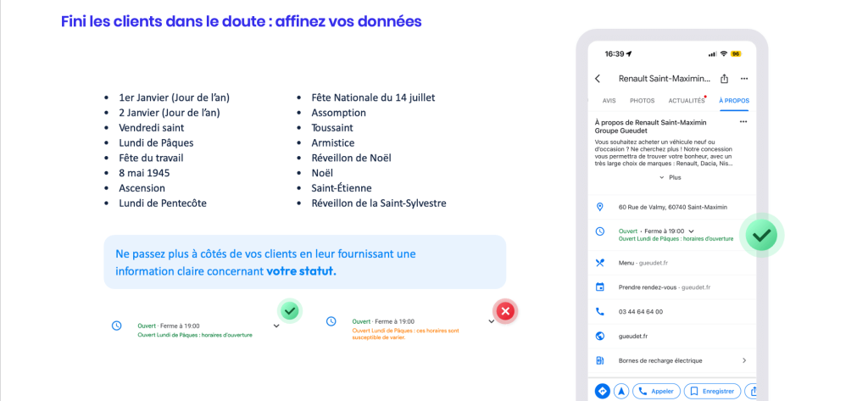Tap the address 60 Rue de Valmy, 60740 Saint-Maximin
Viewport: 868px width, 401px height.
click(672, 207)
